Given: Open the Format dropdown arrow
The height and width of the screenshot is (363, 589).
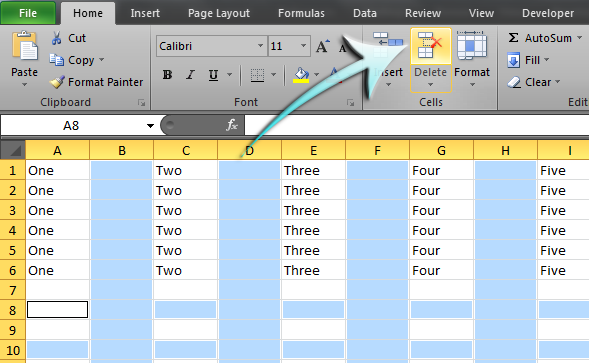Looking at the screenshot, I should pyautogui.click(x=473, y=85).
